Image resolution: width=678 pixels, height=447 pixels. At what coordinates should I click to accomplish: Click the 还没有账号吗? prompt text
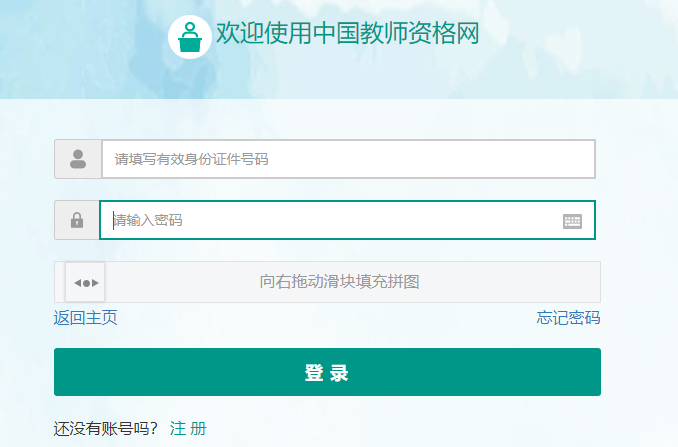coord(105,428)
